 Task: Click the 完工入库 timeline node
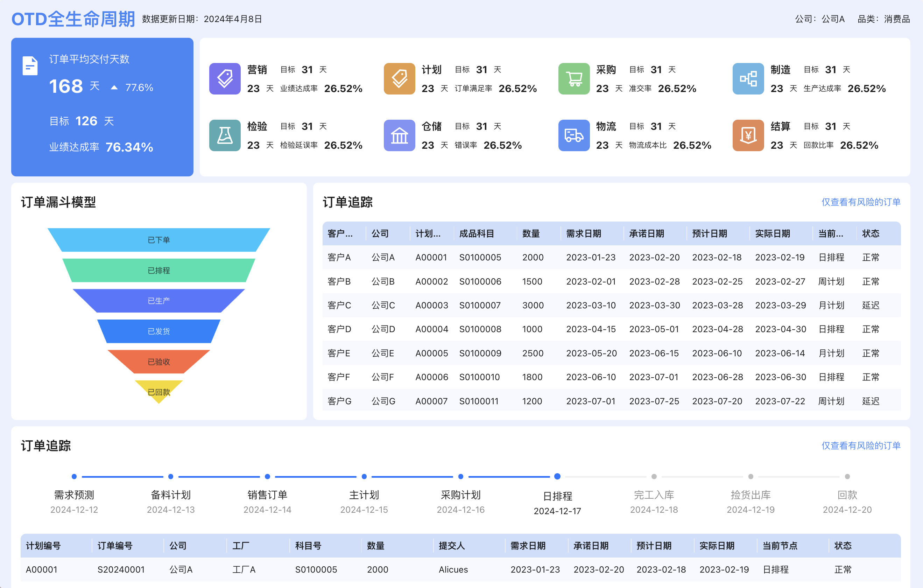coord(654,476)
